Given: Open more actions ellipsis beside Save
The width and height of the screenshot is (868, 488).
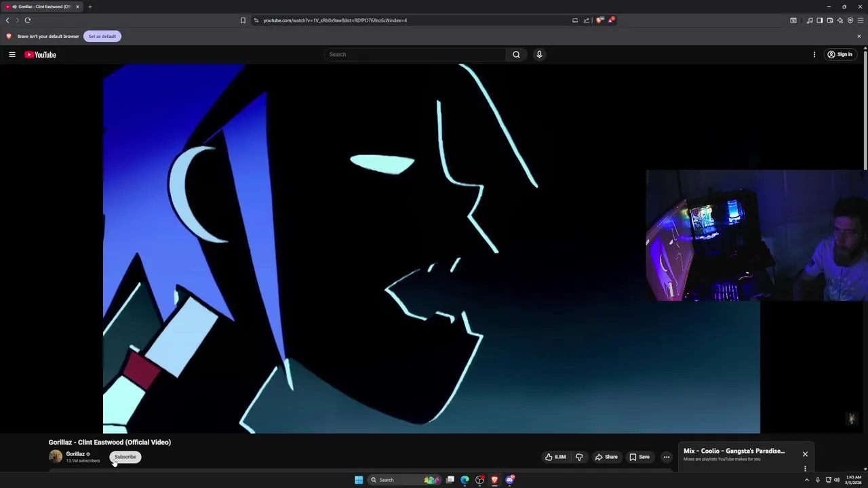Looking at the screenshot, I should click(x=666, y=457).
